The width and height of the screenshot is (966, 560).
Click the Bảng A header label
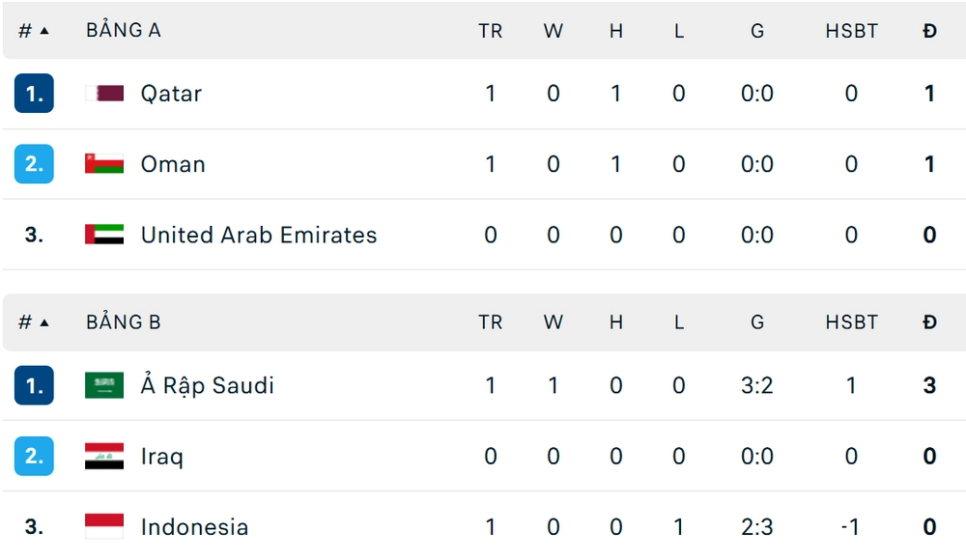point(123,31)
